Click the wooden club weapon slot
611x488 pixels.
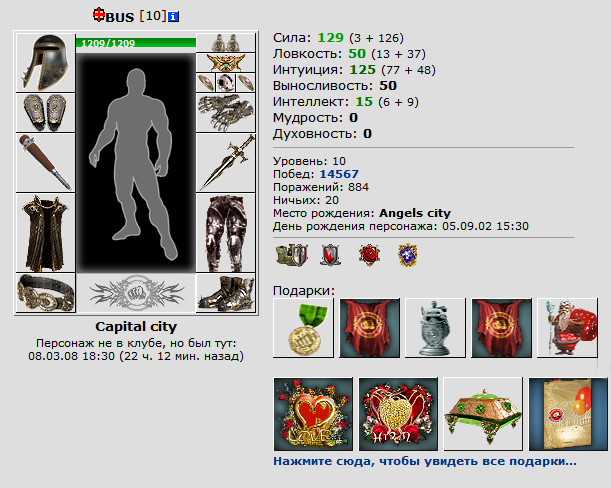click(46, 163)
